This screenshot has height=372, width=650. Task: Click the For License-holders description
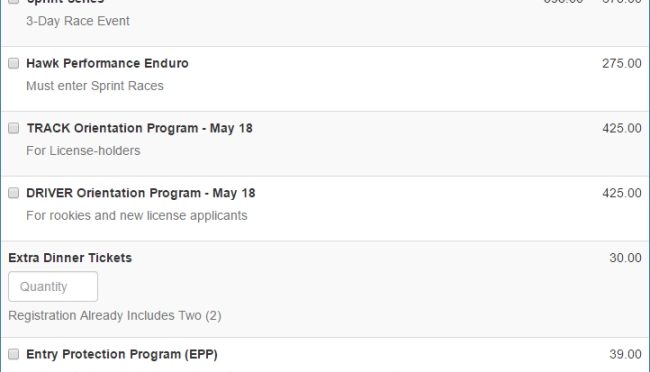click(x=83, y=151)
